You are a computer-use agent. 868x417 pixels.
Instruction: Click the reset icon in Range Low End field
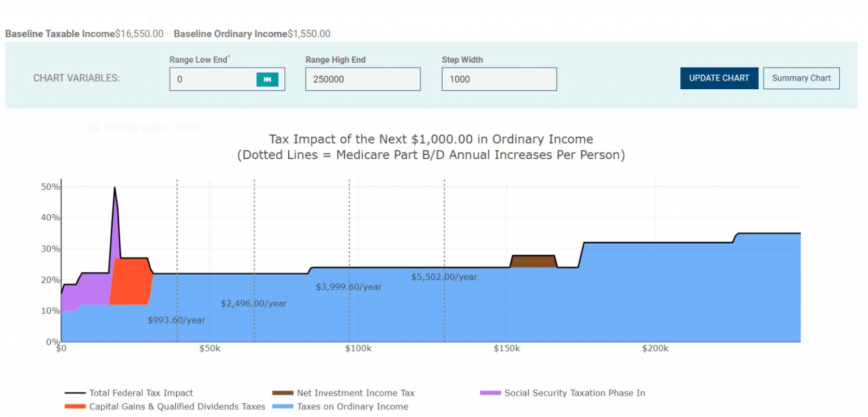(267, 80)
